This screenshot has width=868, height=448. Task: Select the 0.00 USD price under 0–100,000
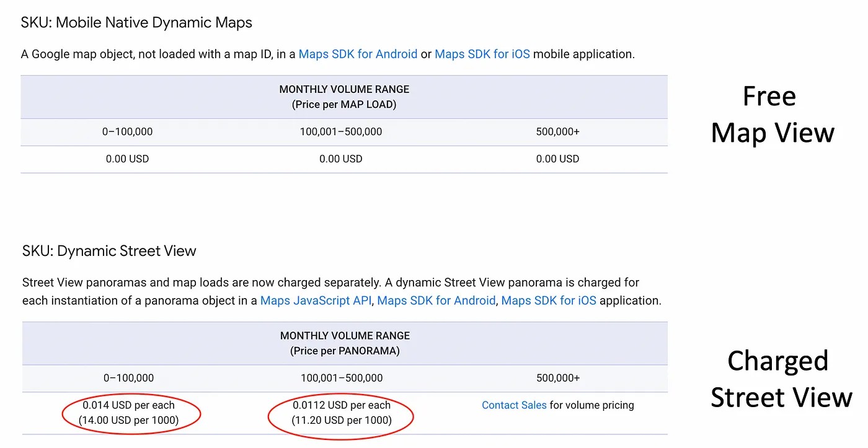pos(128,159)
